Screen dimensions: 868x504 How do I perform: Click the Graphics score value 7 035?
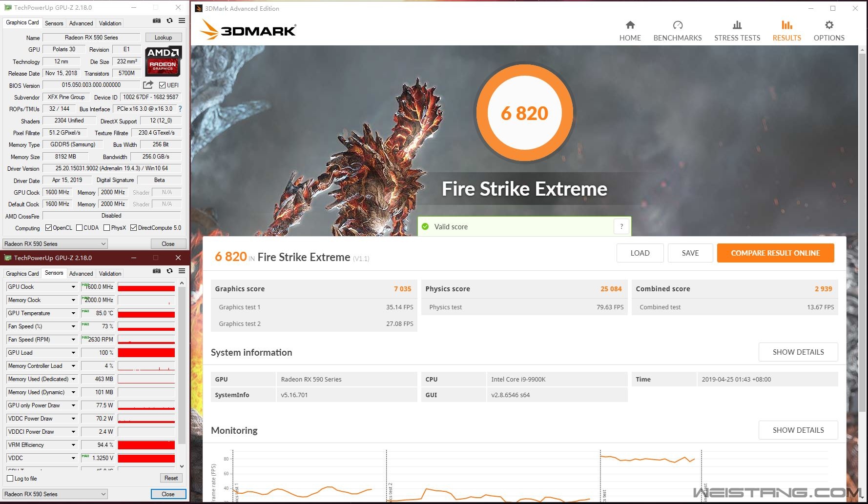pyautogui.click(x=403, y=289)
